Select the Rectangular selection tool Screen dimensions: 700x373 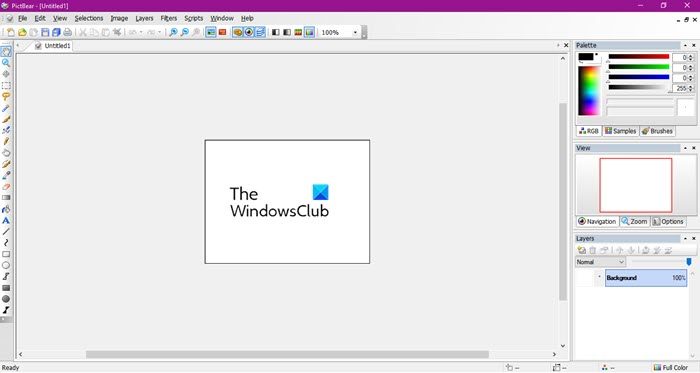[x=6, y=85]
